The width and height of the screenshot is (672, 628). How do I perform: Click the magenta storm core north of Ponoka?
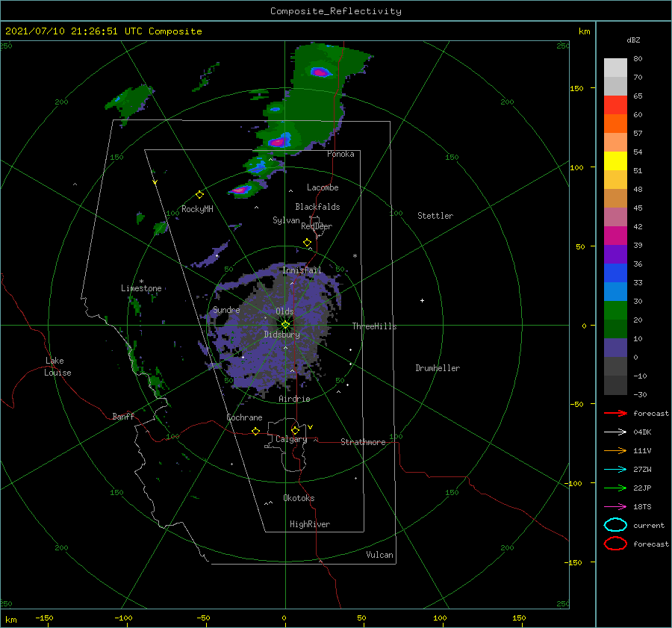320,72
